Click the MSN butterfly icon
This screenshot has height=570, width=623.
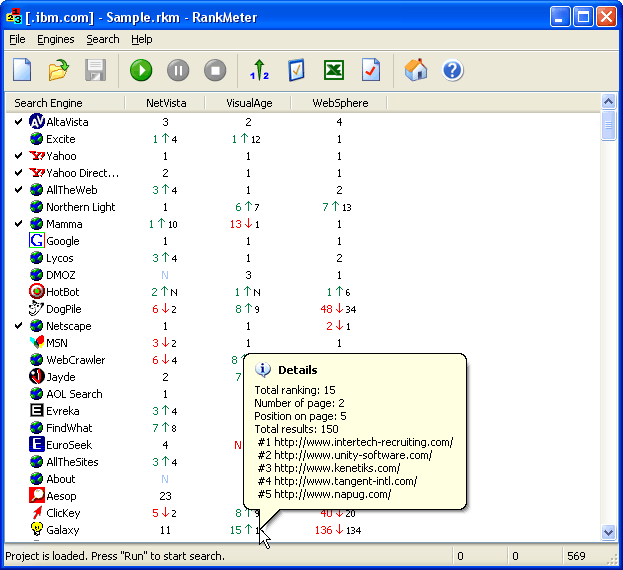pyautogui.click(x=37, y=342)
